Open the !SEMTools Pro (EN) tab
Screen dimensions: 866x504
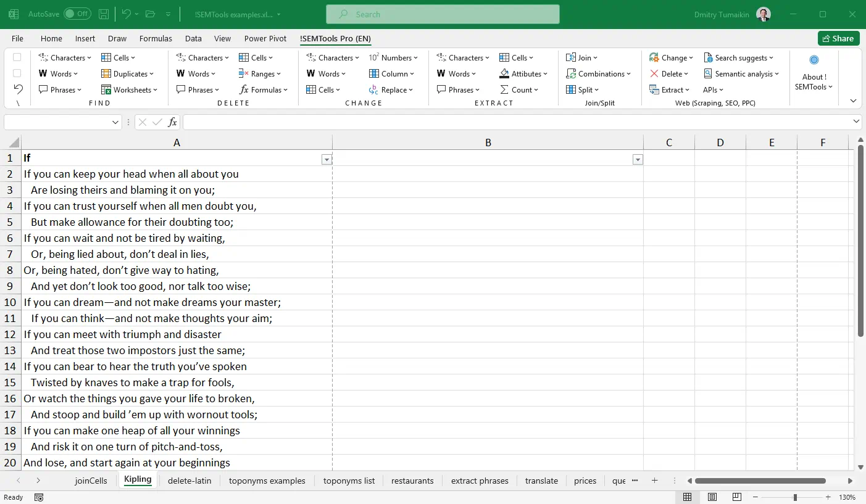pyautogui.click(x=336, y=38)
